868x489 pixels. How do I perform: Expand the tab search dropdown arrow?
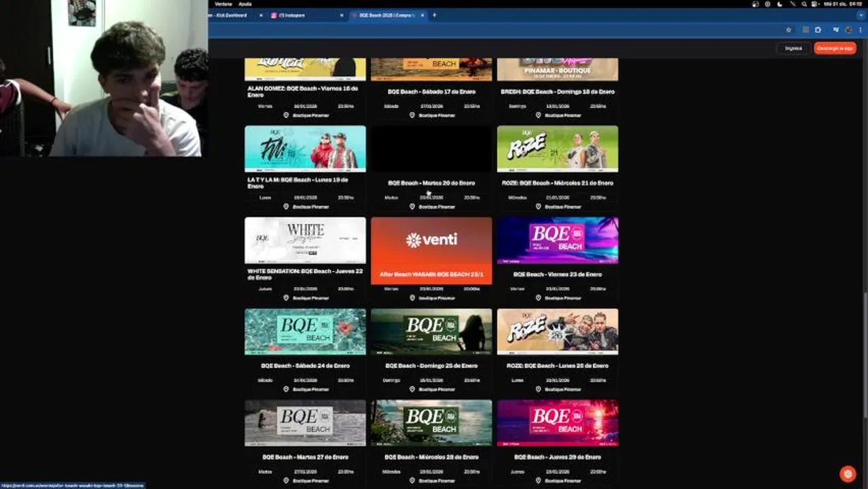[861, 15]
